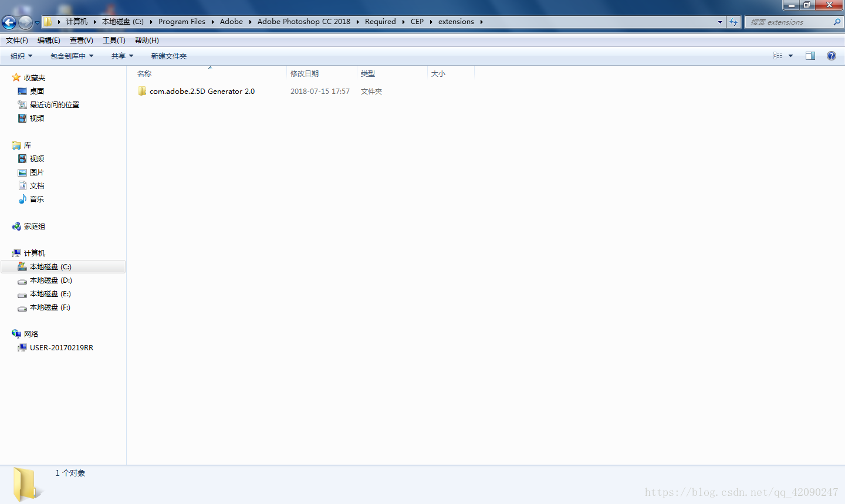Open the 工具(T) menu

114,40
